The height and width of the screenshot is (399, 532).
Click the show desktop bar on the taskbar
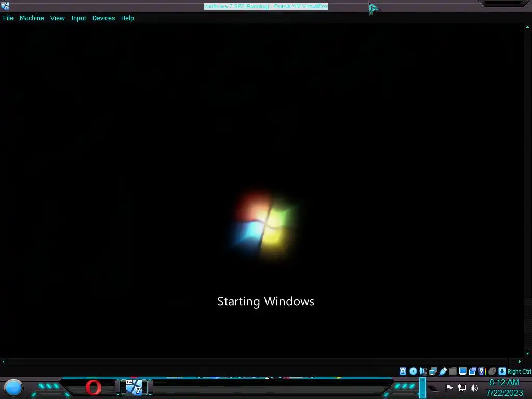point(422,388)
